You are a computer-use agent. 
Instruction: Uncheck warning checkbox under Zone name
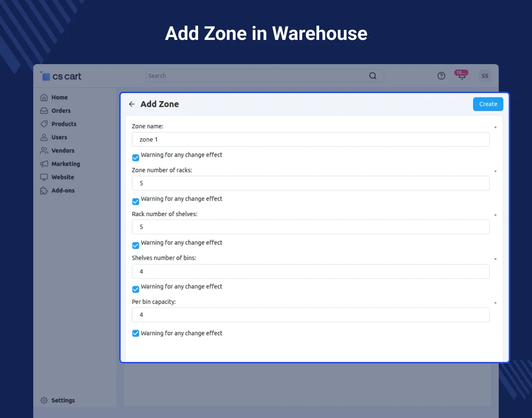[136, 157]
